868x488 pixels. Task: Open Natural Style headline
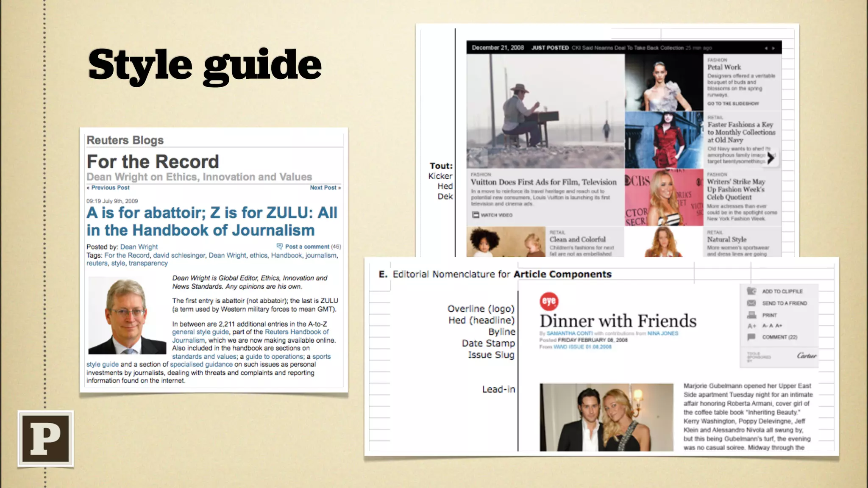click(726, 239)
